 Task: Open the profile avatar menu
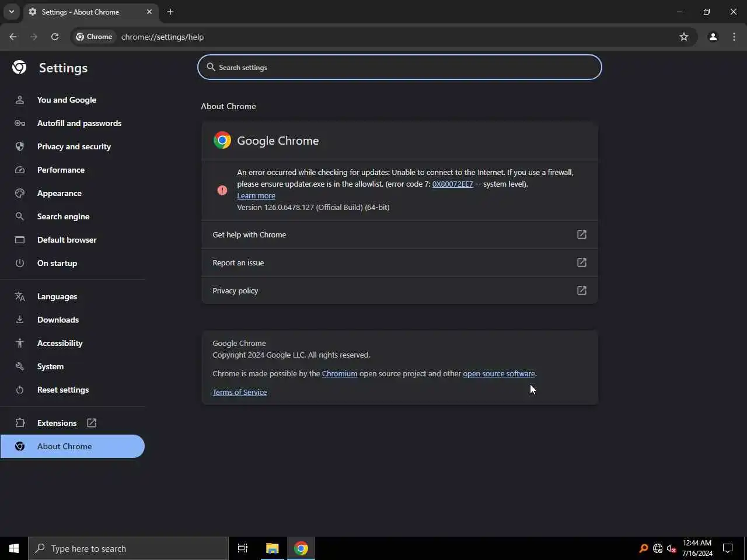[x=713, y=37]
